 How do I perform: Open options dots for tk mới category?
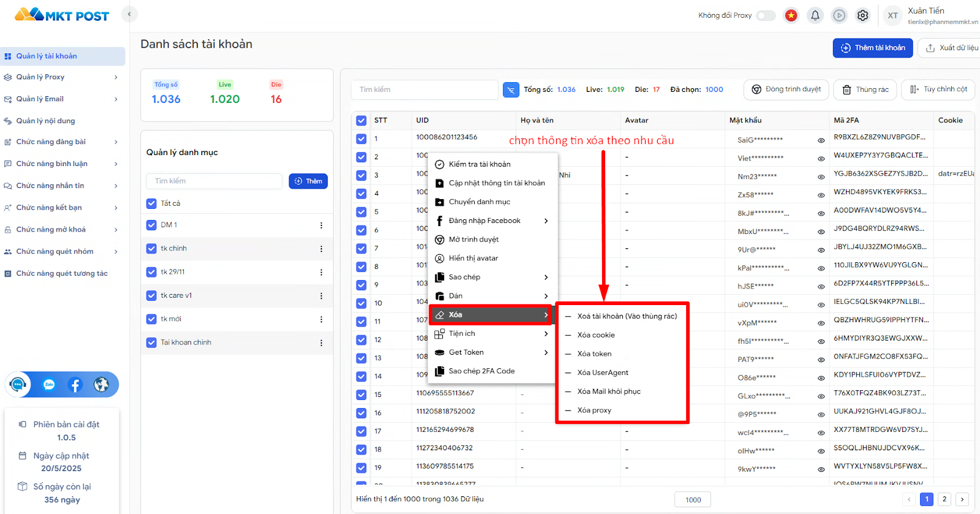pyautogui.click(x=321, y=319)
